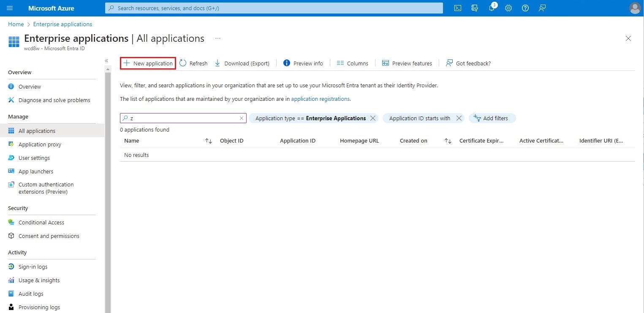
Task: Open the Help question mark pane
Action: (x=525, y=8)
